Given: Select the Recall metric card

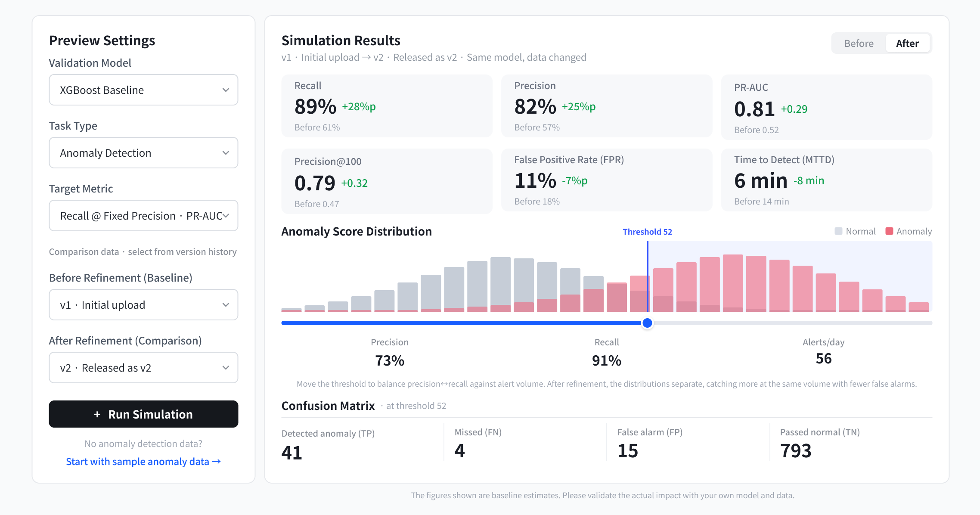Looking at the screenshot, I should (387, 106).
